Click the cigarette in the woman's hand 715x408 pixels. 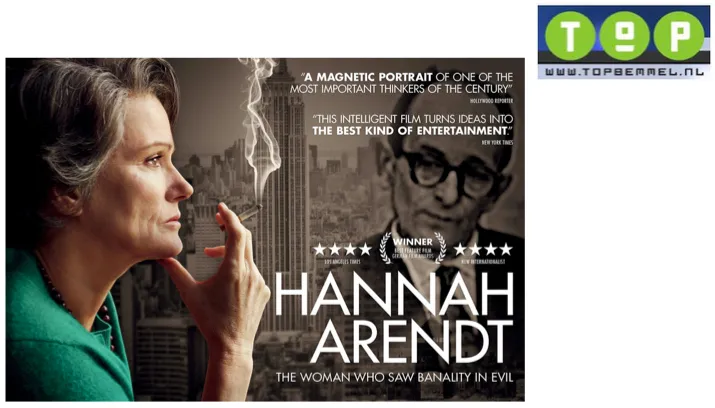pos(250,213)
